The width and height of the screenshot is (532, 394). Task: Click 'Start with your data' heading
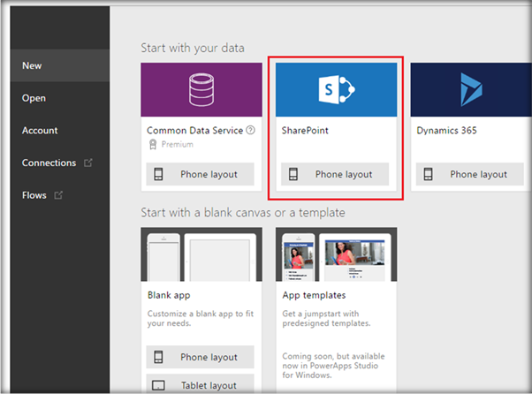pos(193,49)
